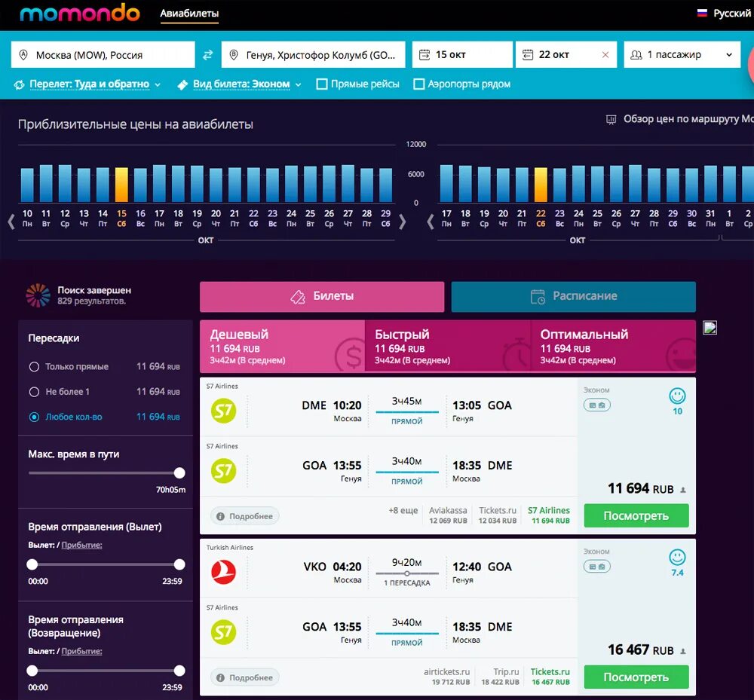Click the location pin in Moscow field

tap(23, 55)
